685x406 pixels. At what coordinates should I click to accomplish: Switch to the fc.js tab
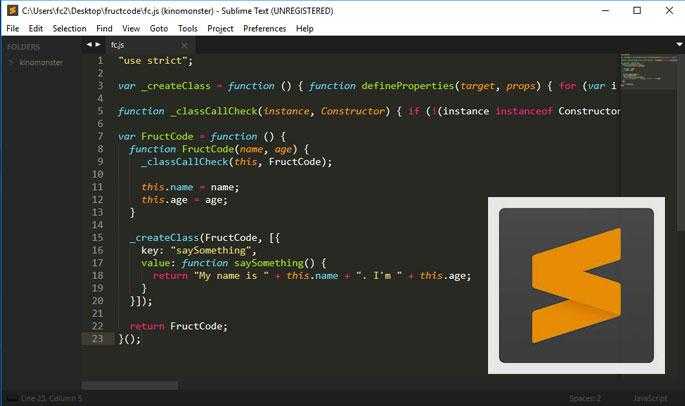(x=117, y=45)
